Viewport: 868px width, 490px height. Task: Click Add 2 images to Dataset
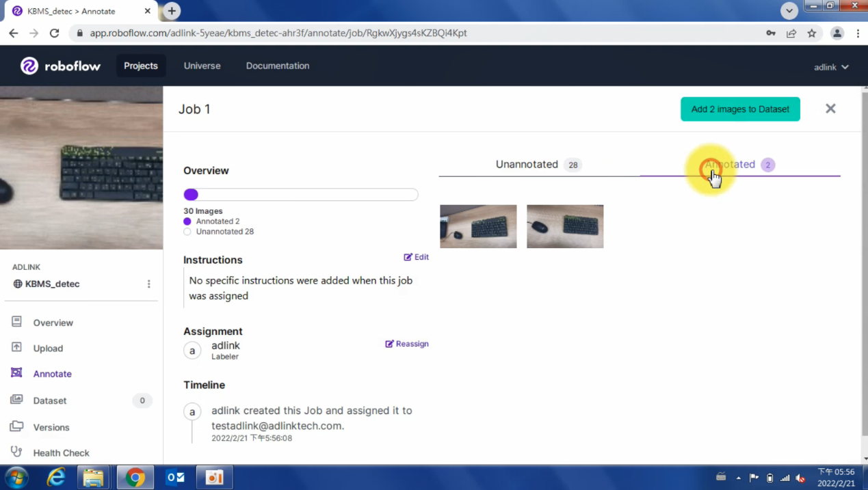[x=739, y=109]
